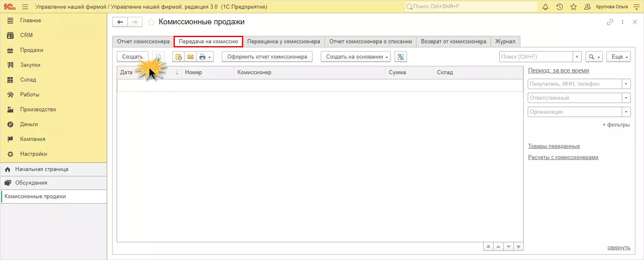This screenshot has width=644, height=260.
Task: Select Передача на комиссию tab
Action: tap(208, 41)
